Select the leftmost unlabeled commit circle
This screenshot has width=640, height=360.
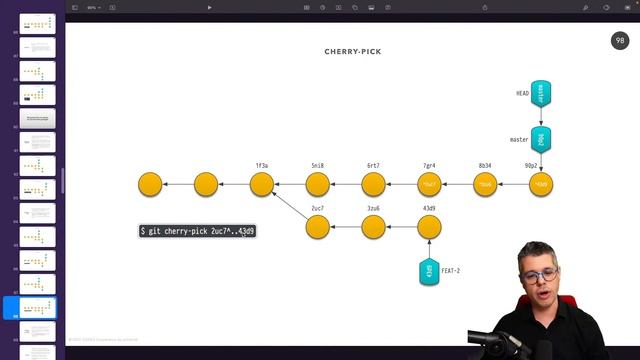tap(150, 184)
